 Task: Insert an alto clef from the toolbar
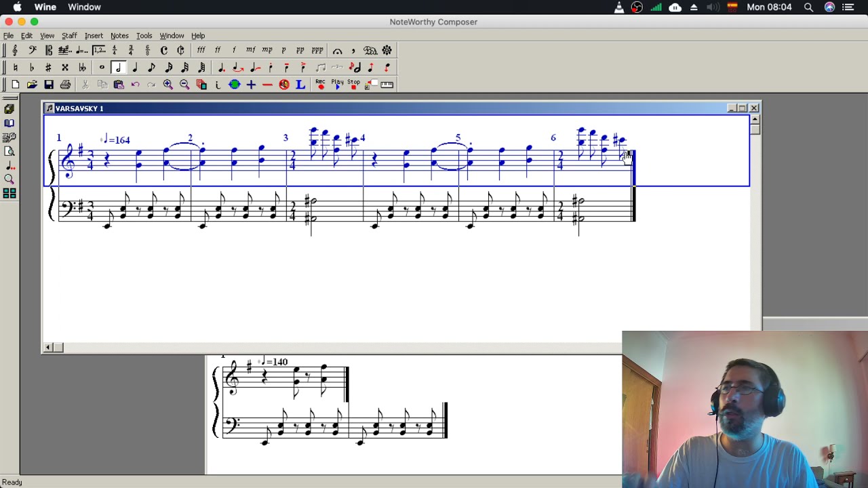(49, 50)
